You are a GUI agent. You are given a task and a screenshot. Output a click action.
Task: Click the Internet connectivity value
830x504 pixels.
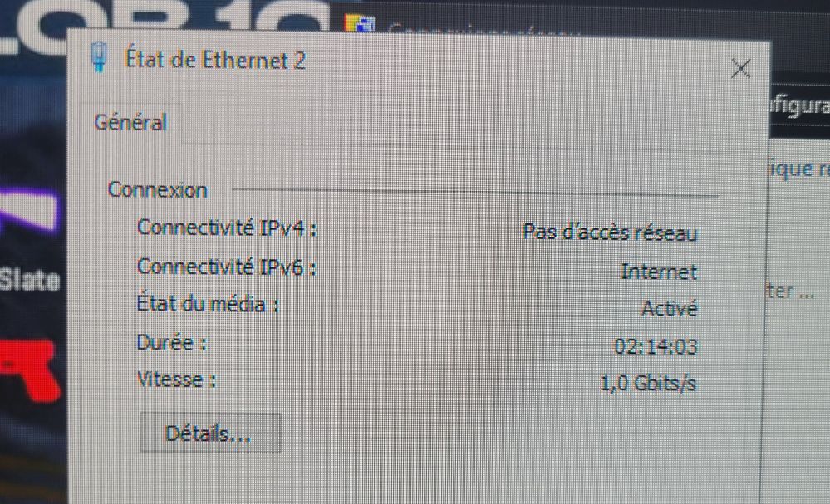pyautogui.click(x=659, y=272)
